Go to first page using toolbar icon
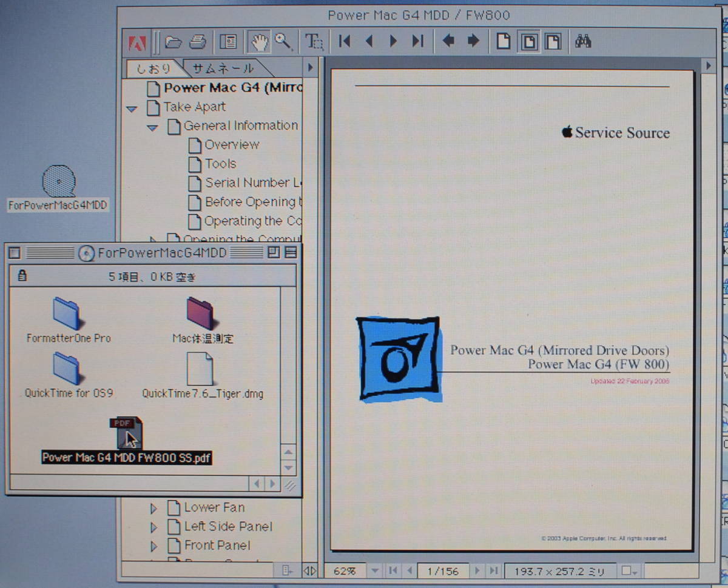 tap(345, 42)
